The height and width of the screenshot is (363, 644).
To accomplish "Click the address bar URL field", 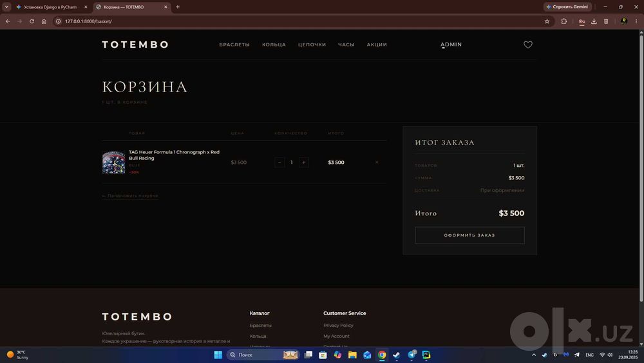I will click(302, 21).
